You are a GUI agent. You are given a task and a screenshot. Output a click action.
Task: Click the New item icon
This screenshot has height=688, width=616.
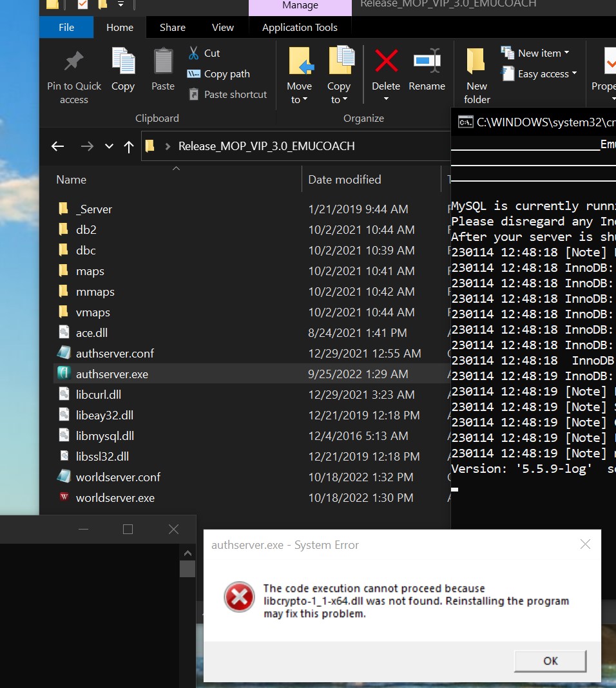508,53
